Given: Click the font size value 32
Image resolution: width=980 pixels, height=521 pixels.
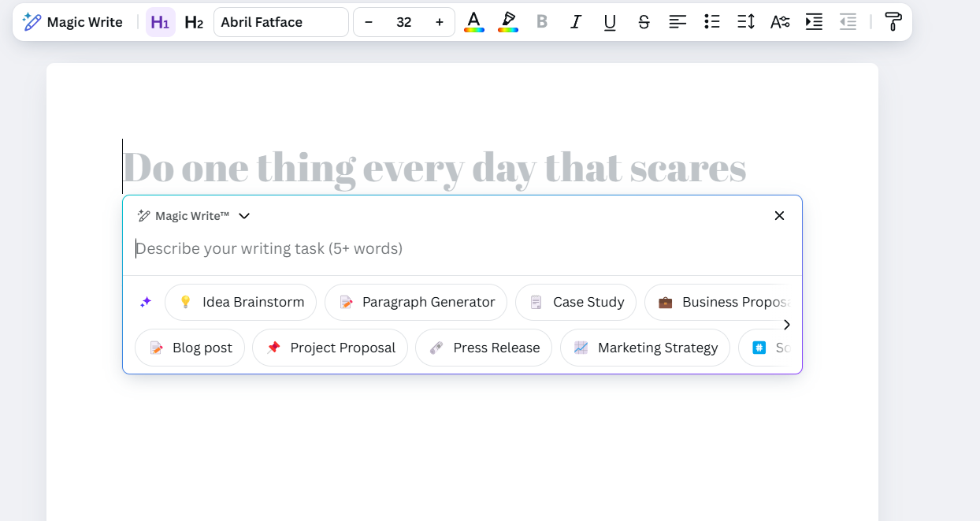Looking at the screenshot, I should 404,22.
